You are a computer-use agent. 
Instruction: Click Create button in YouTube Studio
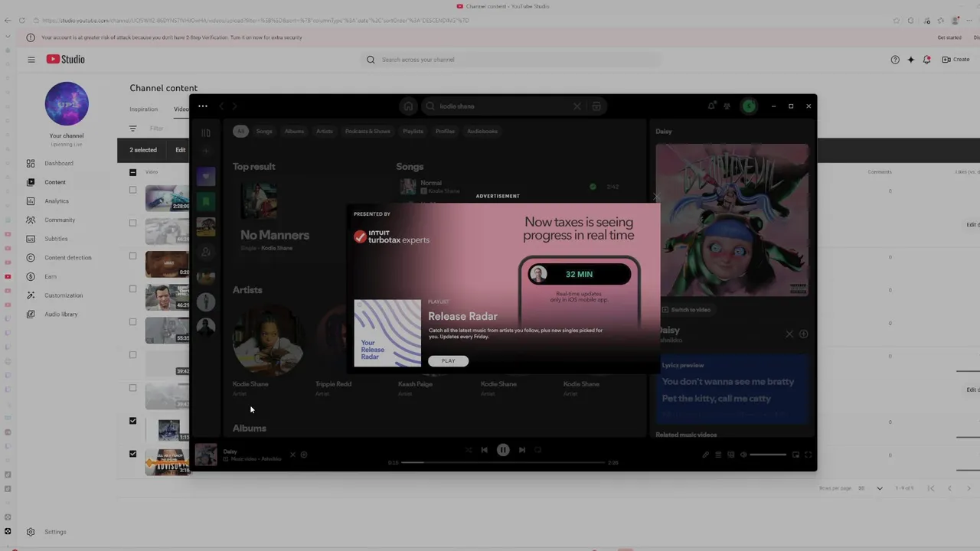coord(955,60)
